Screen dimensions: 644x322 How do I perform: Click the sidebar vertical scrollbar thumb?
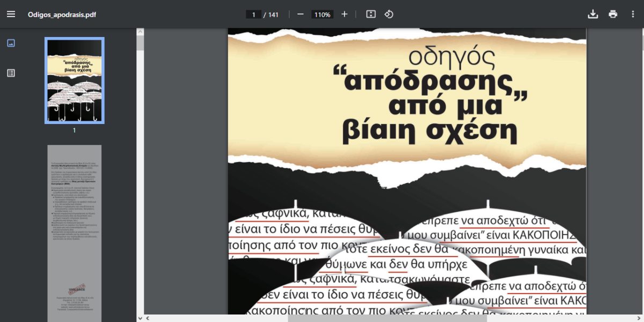click(x=140, y=44)
